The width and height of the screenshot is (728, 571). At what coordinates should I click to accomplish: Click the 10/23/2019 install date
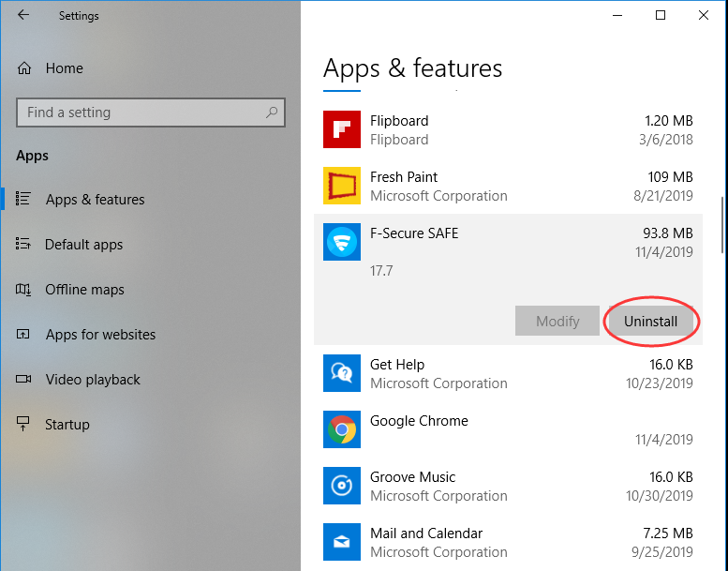pos(660,383)
